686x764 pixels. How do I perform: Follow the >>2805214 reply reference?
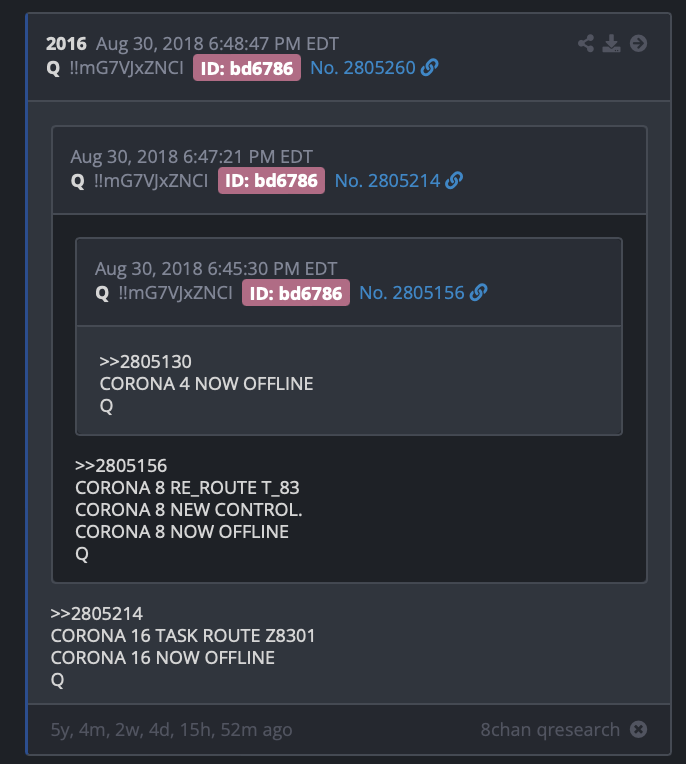click(x=96, y=614)
